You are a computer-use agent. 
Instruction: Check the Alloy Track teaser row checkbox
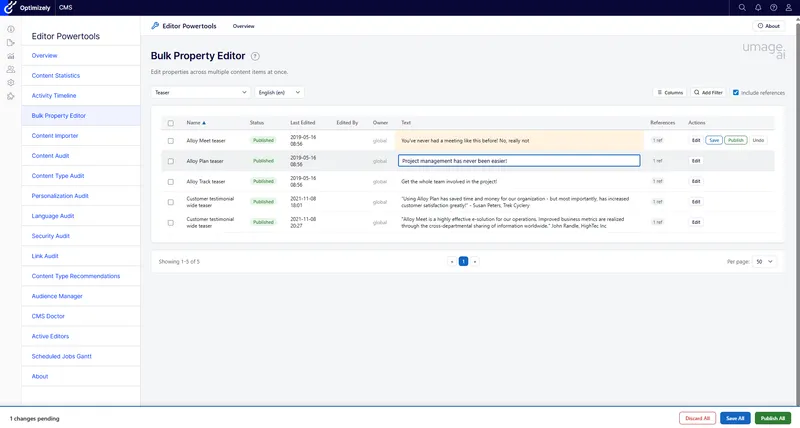[x=171, y=182]
